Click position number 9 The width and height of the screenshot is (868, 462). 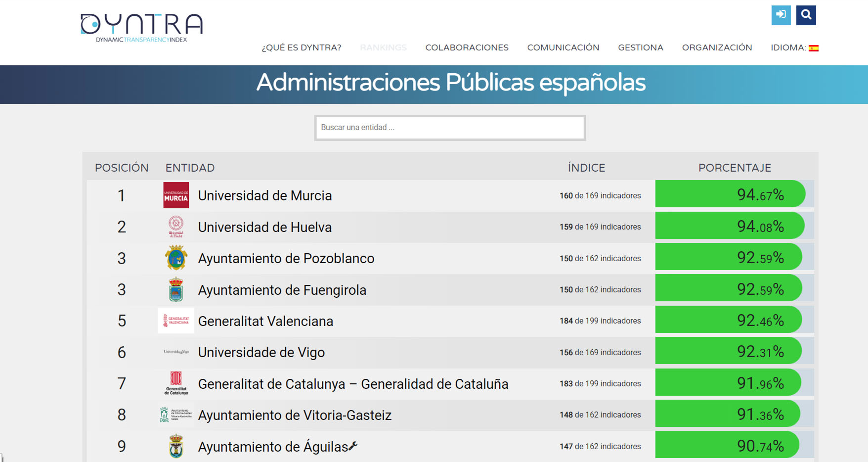(x=122, y=447)
